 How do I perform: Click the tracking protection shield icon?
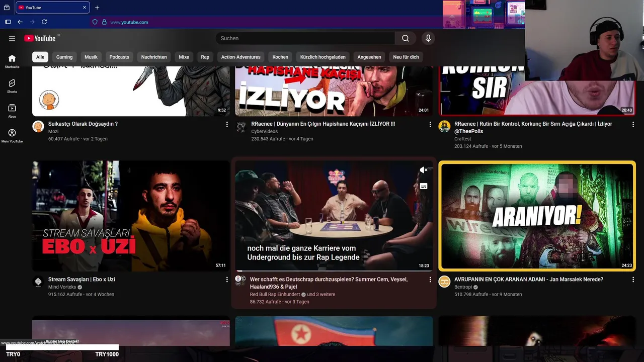point(95,22)
